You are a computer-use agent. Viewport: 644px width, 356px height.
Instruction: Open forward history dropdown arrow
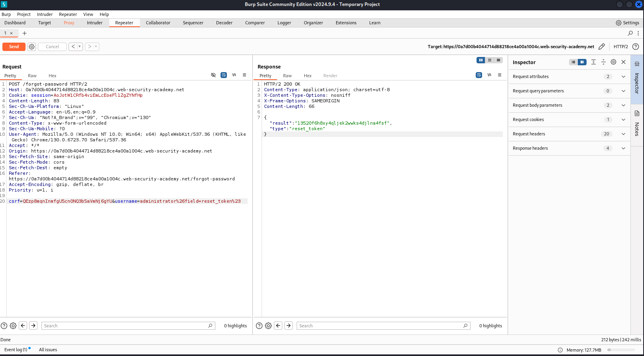pyautogui.click(x=96, y=47)
